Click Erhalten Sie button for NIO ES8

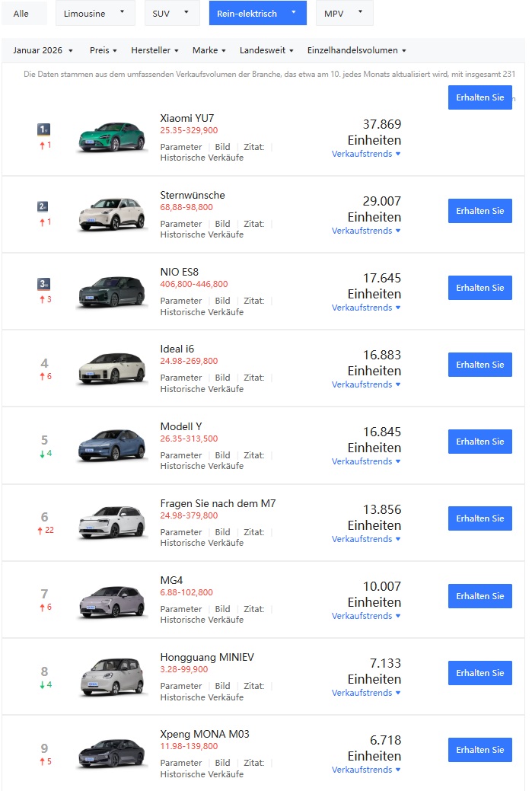click(479, 288)
